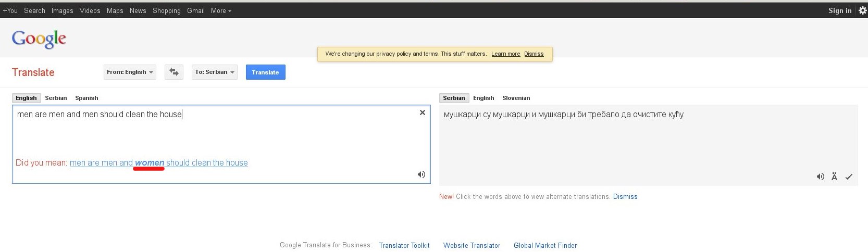
Task: Go to Google homepage via logo
Action: coord(39,39)
